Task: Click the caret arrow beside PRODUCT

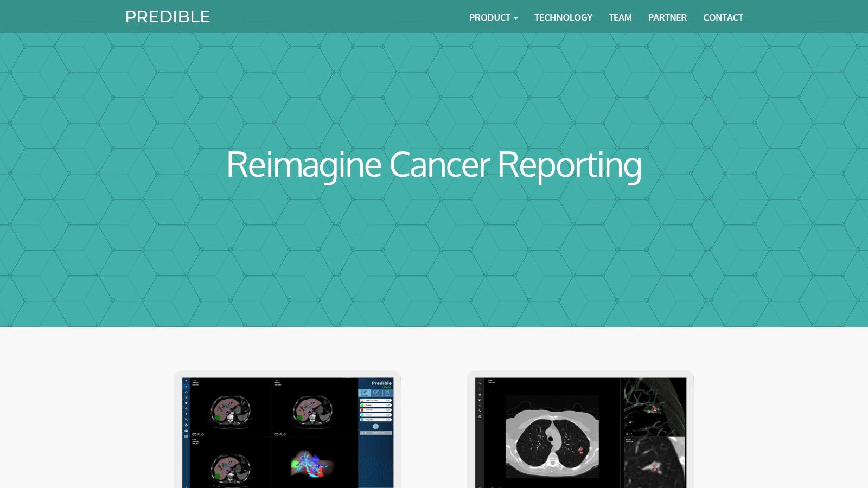Action: (x=516, y=18)
